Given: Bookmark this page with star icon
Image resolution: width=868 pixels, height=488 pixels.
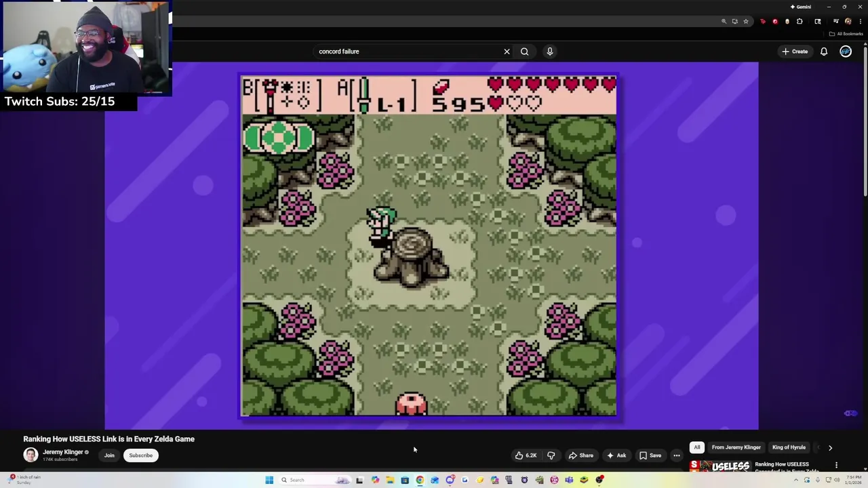Looking at the screenshot, I should [745, 22].
